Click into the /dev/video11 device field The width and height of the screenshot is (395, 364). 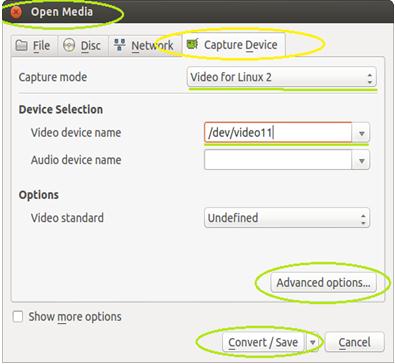pyautogui.click(x=278, y=133)
